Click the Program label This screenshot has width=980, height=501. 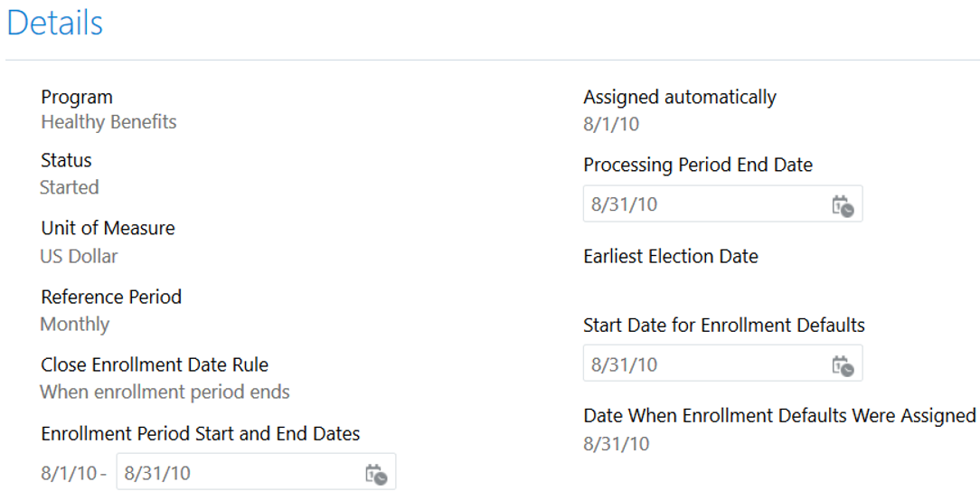[x=77, y=97]
